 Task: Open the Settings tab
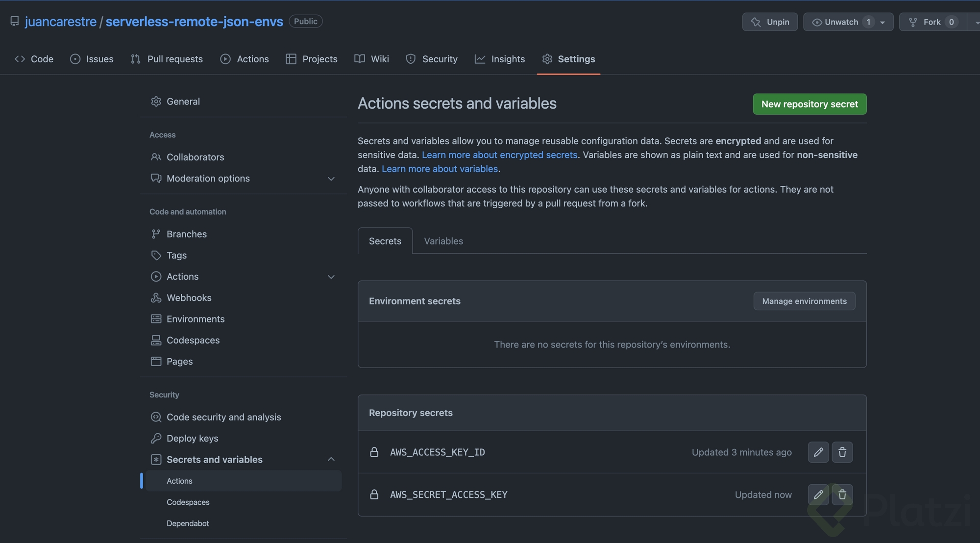point(569,59)
